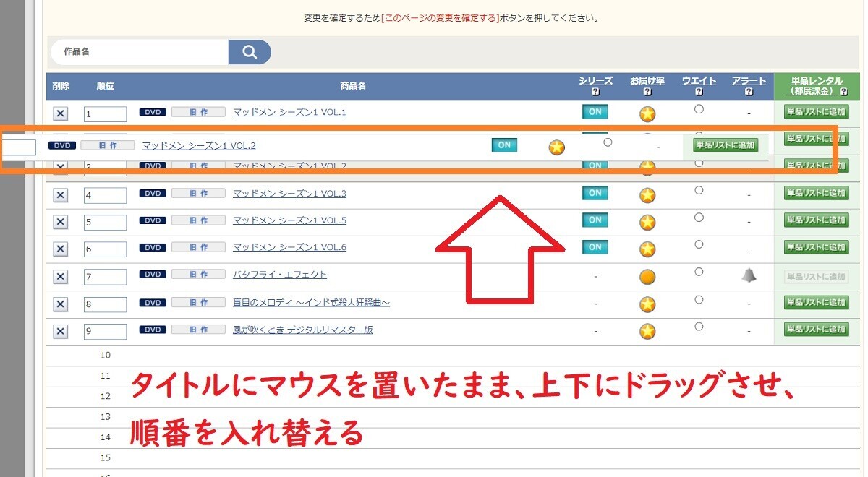Click 単品リストに追加 for マッドメン VOL.1
The height and width of the screenshot is (477, 868).
pos(816,112)
